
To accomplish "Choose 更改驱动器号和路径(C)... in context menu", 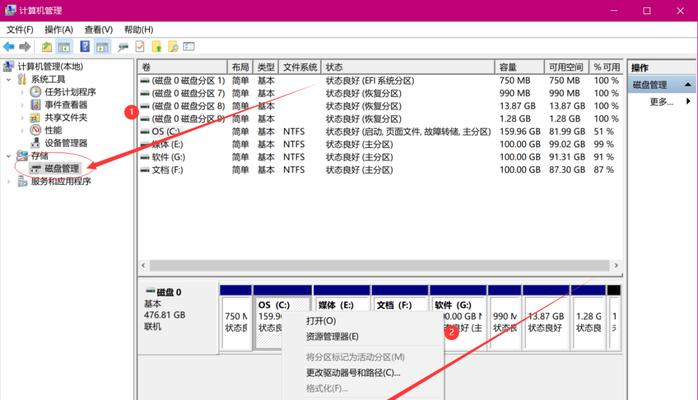I will coord(353,372).
